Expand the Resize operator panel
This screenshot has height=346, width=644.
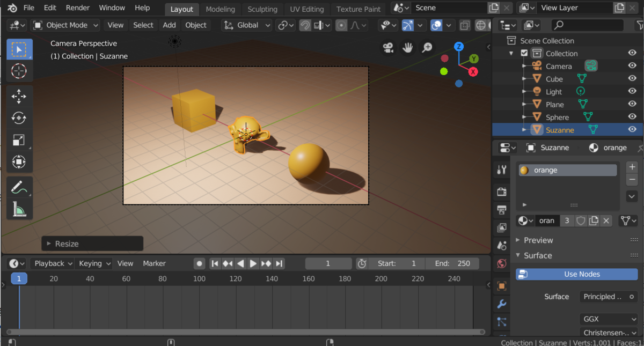tap(92, 244)
